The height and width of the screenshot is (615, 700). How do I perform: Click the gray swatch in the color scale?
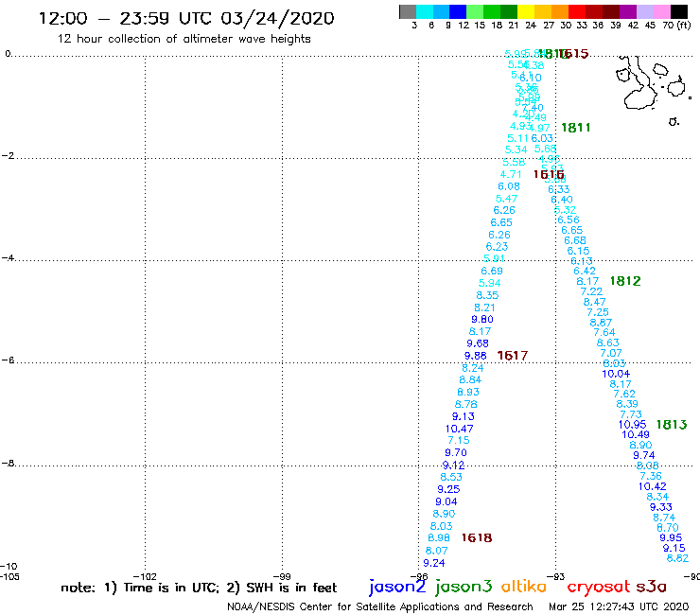coord(408,11)
